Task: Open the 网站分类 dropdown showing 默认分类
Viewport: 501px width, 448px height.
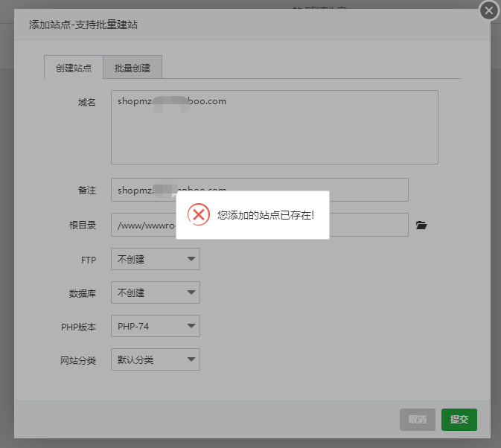Action: pos(156,359)
